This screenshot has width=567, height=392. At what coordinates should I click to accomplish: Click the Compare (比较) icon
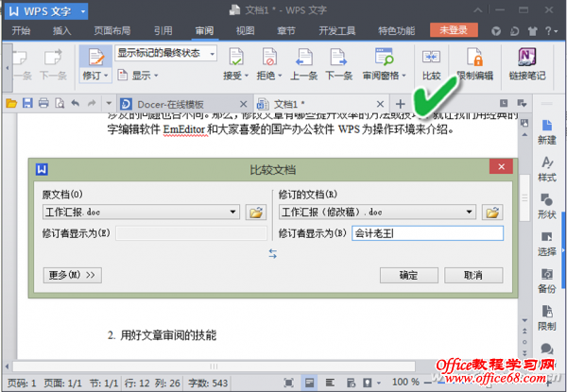click(x=431, y=57)
